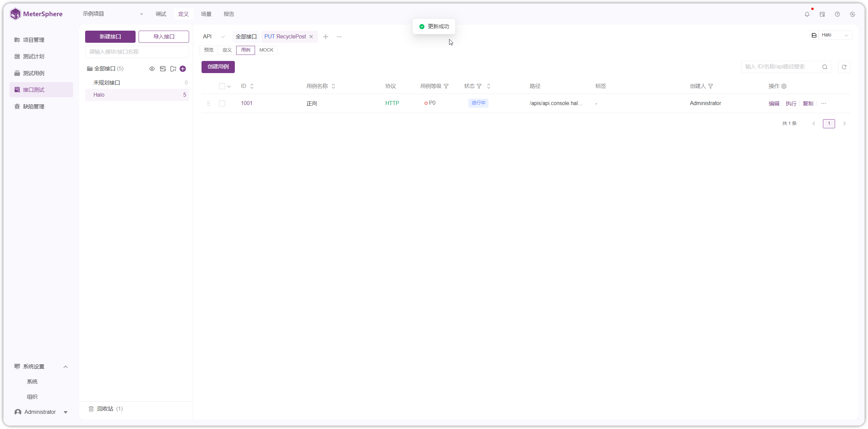This screenshot has height=429, width=868.
Task: Sort by 用例名称 column arrows
Action: click(x=333, y=86)
